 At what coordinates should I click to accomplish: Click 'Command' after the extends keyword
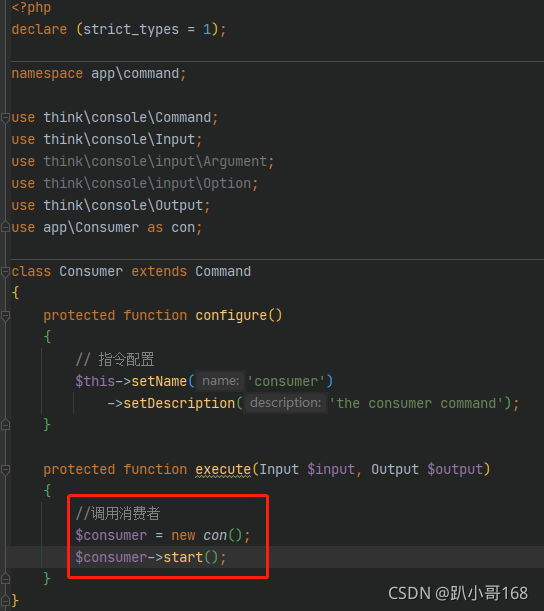223,271
